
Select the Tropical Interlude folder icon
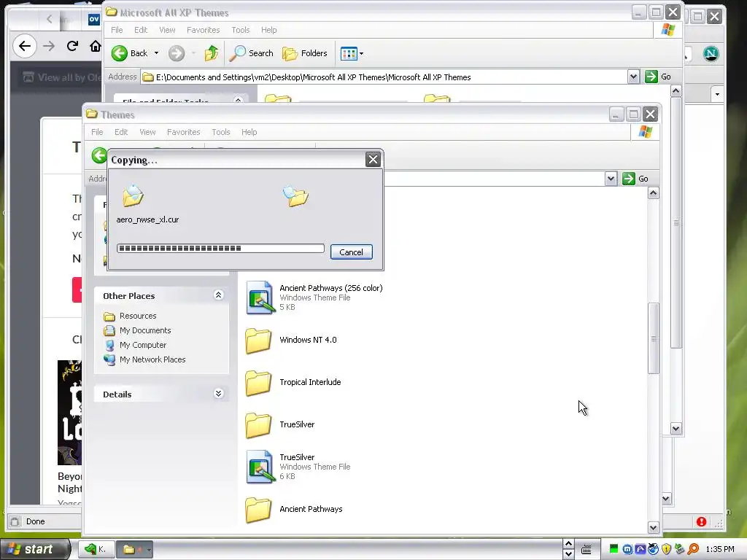click(258, 382)
